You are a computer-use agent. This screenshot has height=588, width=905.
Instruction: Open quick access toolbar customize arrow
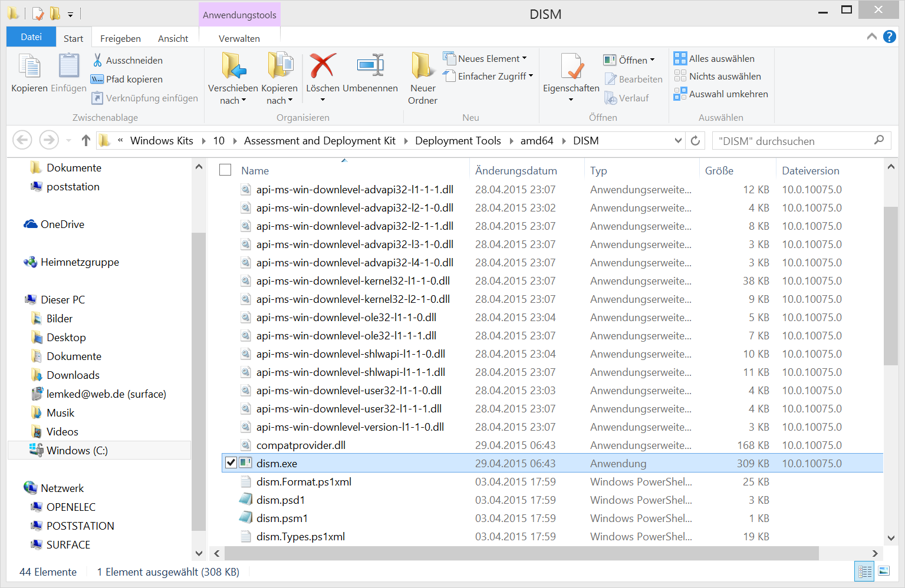tap(70, 14)
